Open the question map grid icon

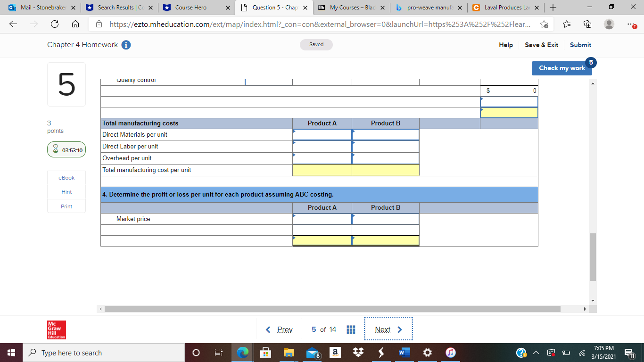[351, 329]
